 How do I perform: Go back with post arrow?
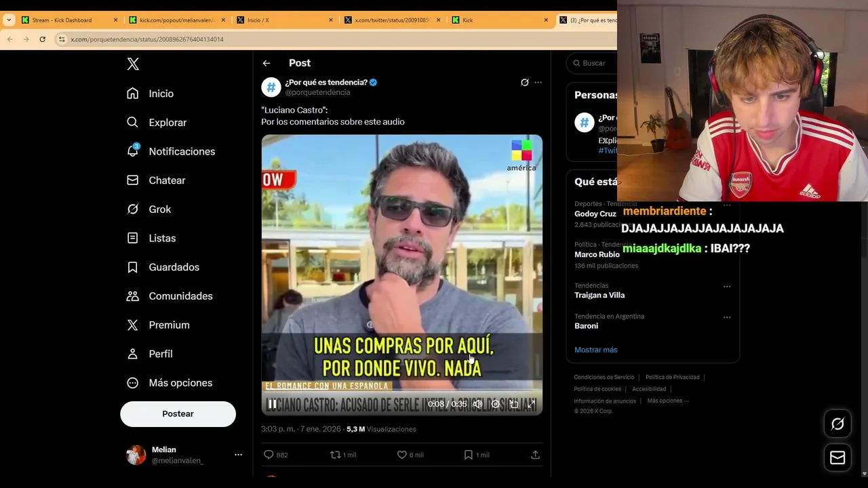click(x=267, y=63)
